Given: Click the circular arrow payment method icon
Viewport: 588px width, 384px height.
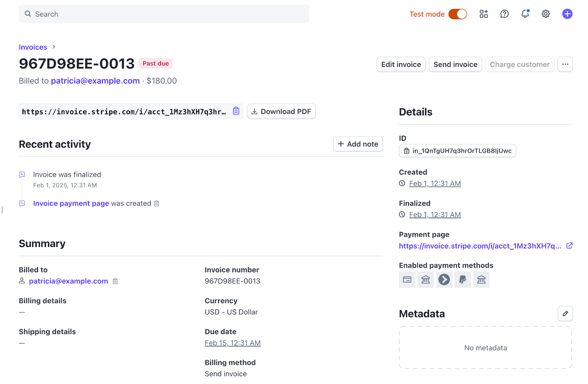Looking at the screenshot, I should (444, 280).
